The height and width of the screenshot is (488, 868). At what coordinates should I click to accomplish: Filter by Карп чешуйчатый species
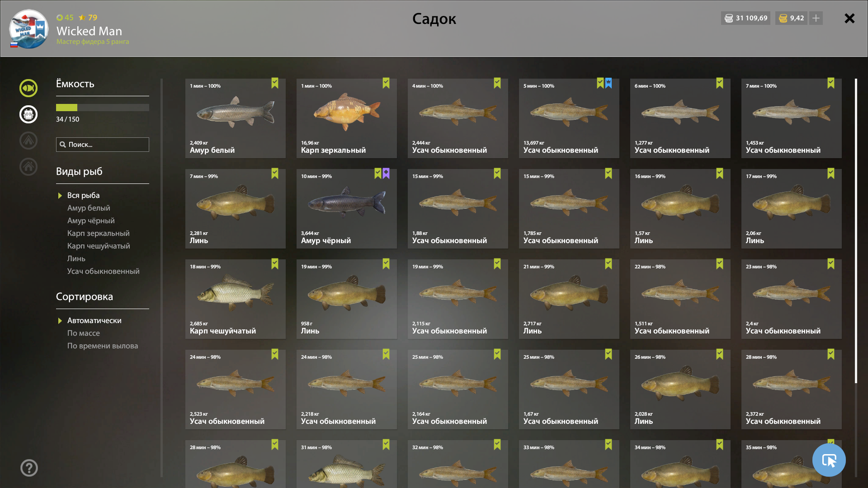pos(99,246)
